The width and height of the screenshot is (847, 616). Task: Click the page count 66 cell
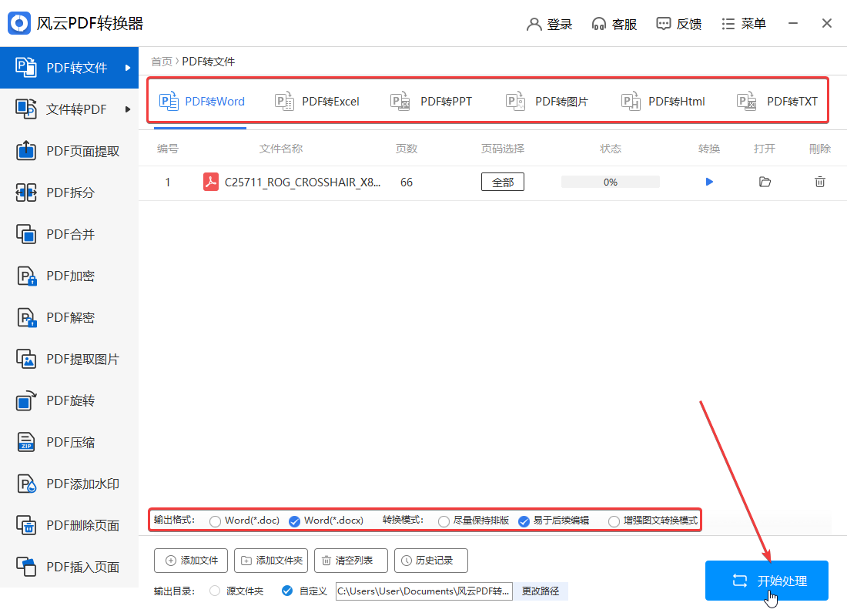pos(407,182)
